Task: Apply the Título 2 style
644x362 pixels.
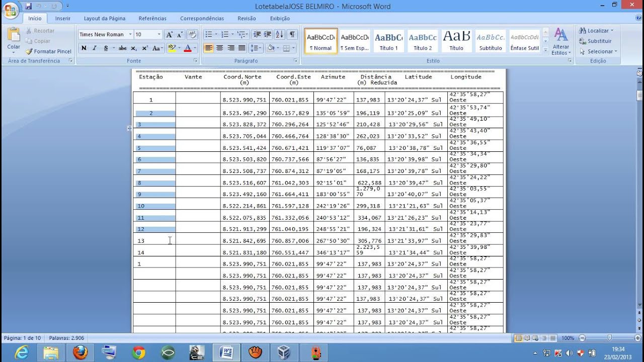Action: coord(423,41)
